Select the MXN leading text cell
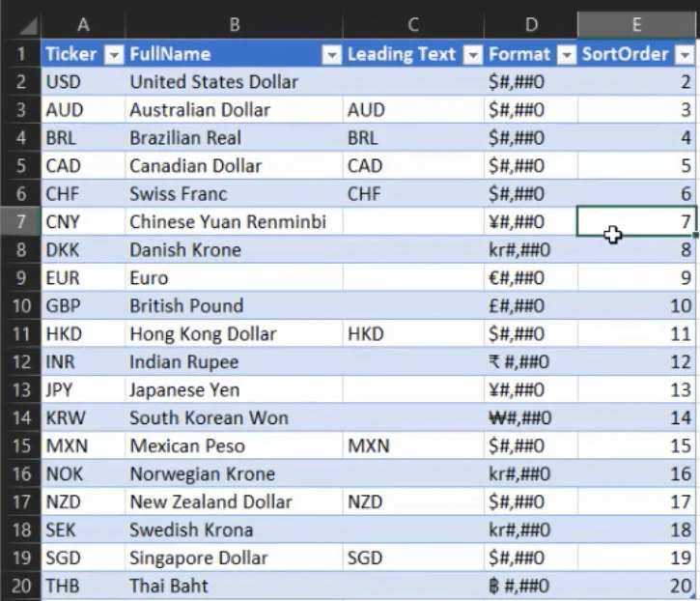 coord(413,445)
